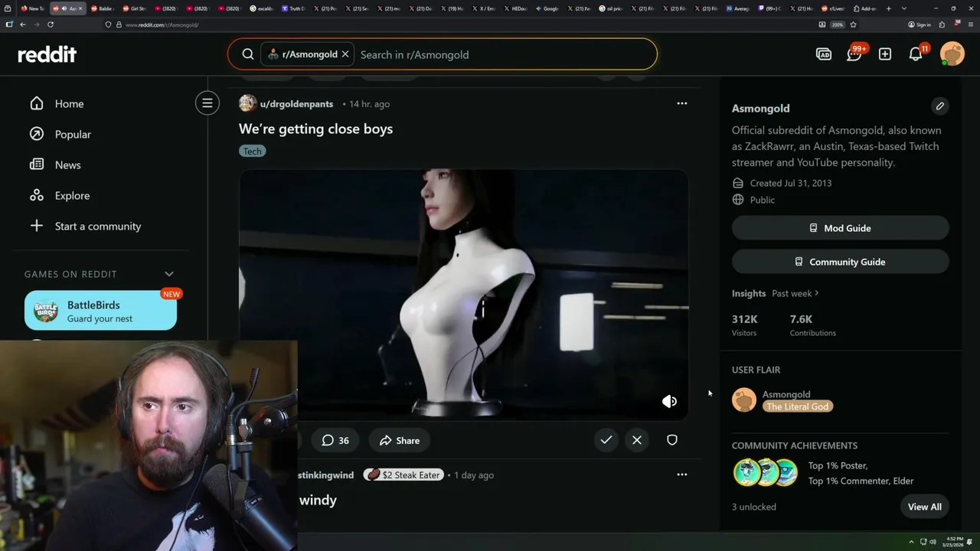Screen dimensions: 980x551
Task: Toggle the video sound icon
Action: (x=669, y=402)
